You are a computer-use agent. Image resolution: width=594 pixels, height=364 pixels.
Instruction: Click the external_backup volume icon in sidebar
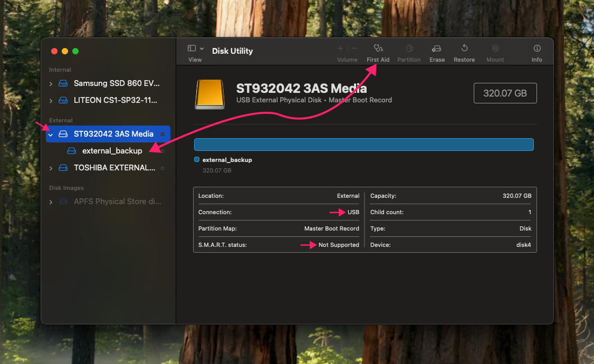click(x=72, y=151)
